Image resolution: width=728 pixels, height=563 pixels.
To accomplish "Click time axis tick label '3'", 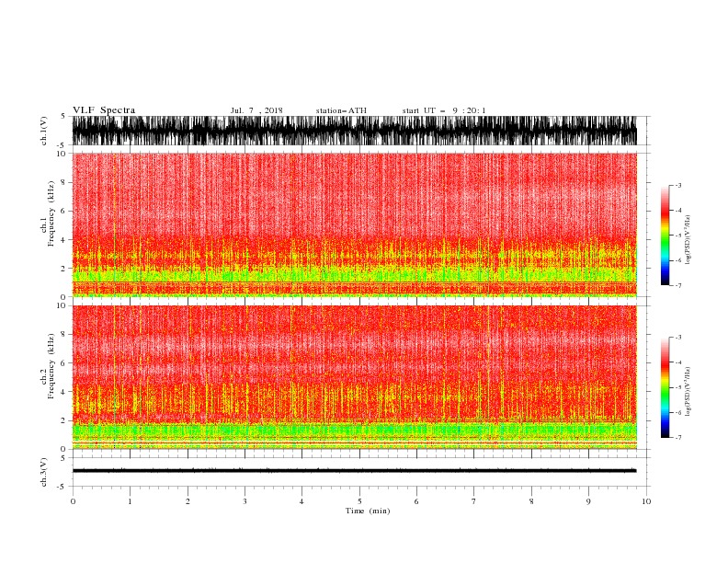I will (x=245, y=501).
